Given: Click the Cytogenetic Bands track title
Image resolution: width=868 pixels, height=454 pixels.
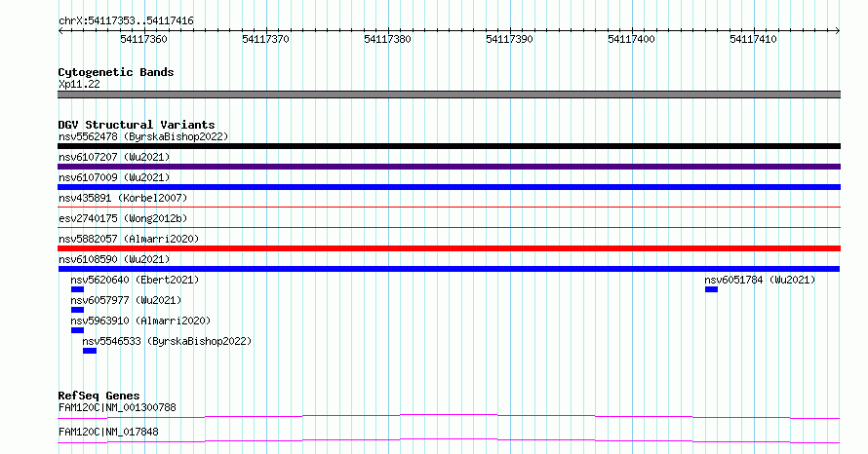Looking at the screenshot, I should (x=116, y=72).
